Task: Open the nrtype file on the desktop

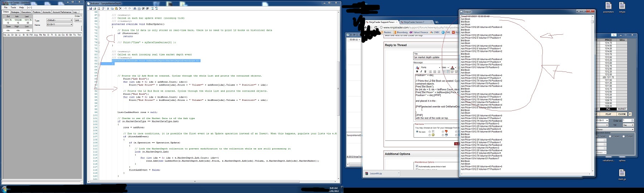Action: click(x=622, y=7)
